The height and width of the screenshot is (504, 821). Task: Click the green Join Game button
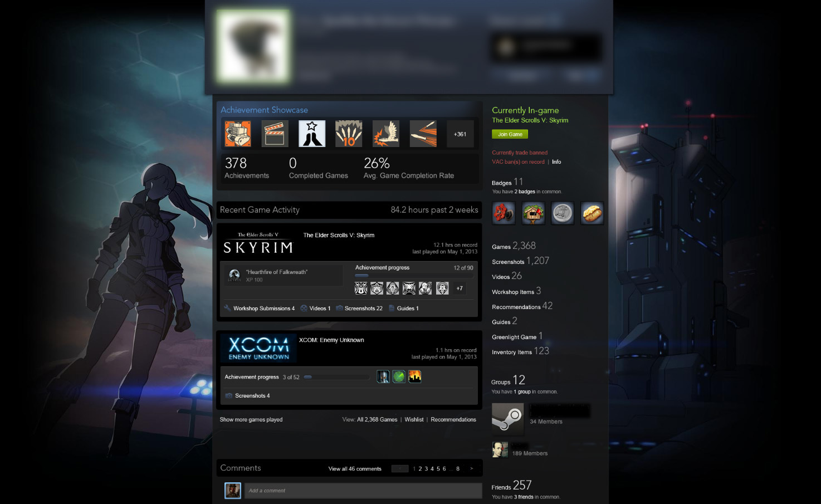[x=510, y=134]
